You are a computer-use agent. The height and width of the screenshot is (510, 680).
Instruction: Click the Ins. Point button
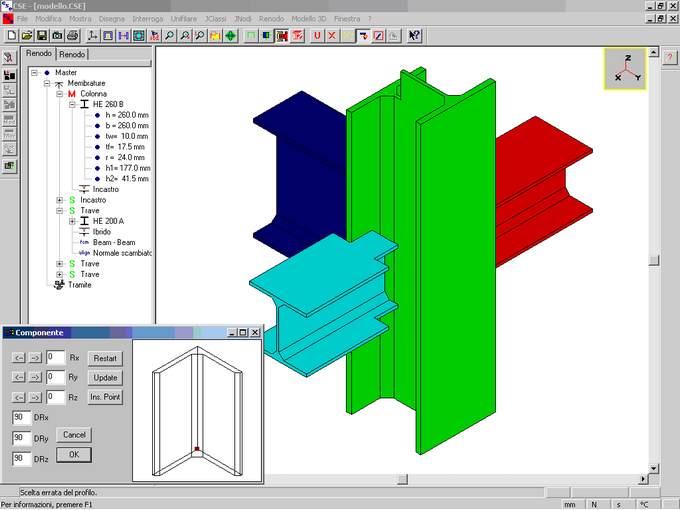105,397
